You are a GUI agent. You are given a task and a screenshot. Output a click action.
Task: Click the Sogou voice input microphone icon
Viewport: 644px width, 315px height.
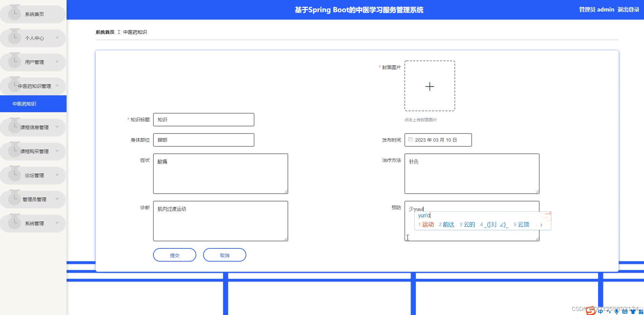coord(617,311)
